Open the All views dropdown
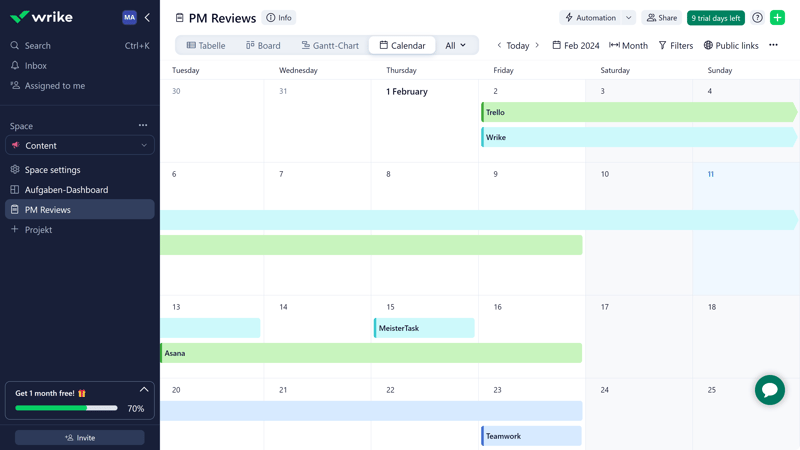 [x=456, y=45]
